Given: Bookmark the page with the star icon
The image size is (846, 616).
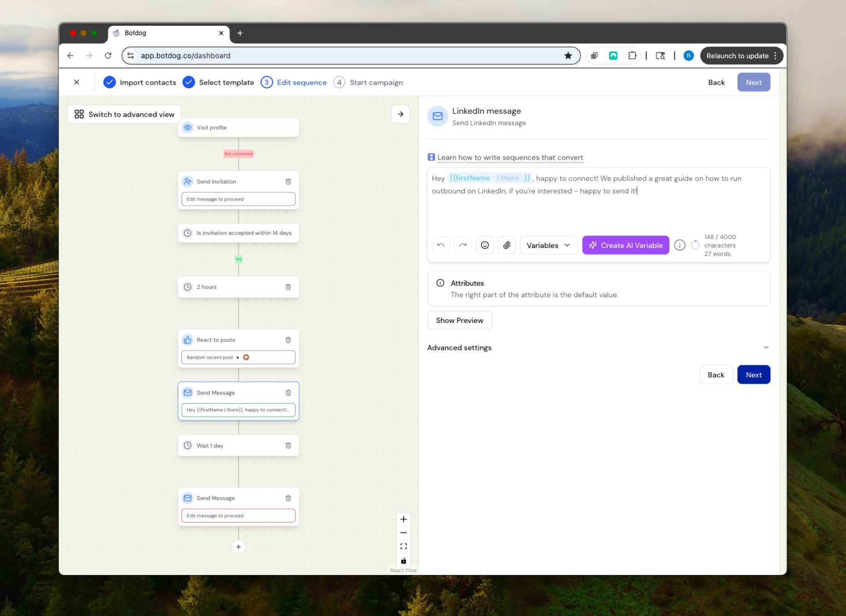Looking at the screenshot, I should [x=568, y=55].
